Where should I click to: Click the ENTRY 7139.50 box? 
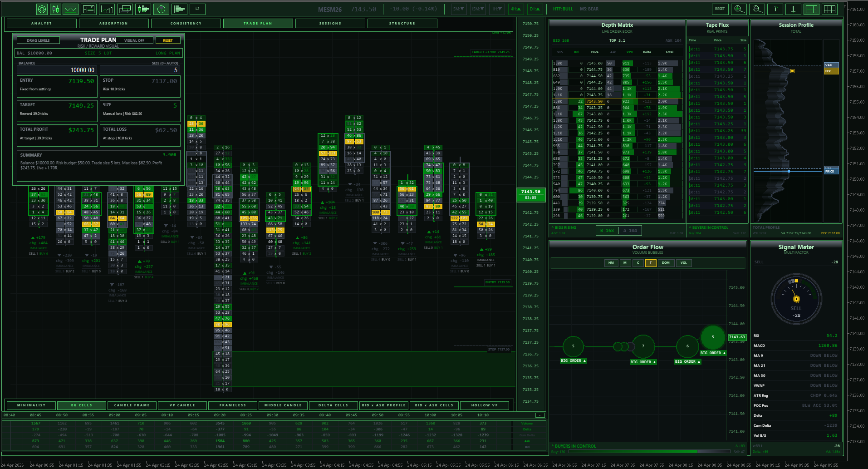click(x=57, y=86)
